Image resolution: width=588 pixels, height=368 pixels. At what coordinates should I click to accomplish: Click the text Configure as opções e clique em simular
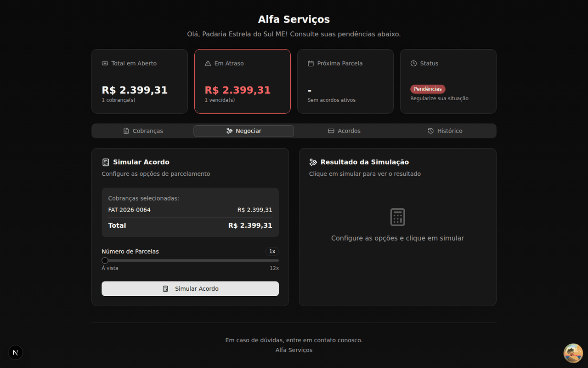pyautogui.click(x=398, y=238)
